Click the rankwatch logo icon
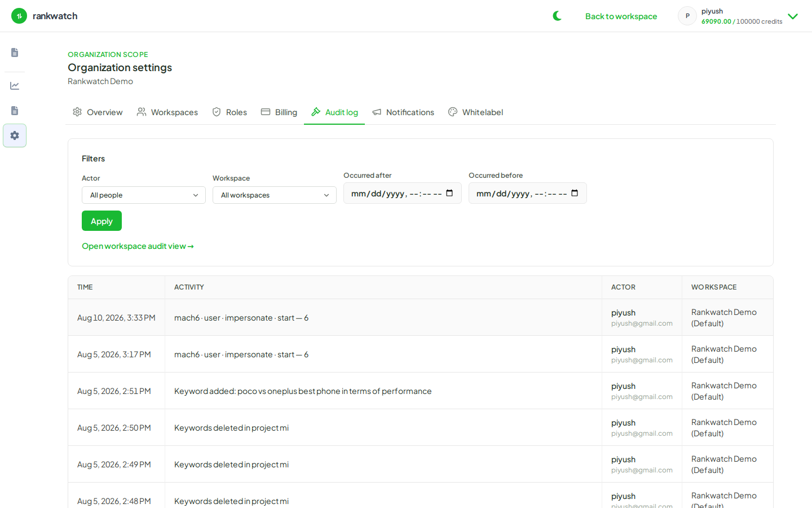 19,16
